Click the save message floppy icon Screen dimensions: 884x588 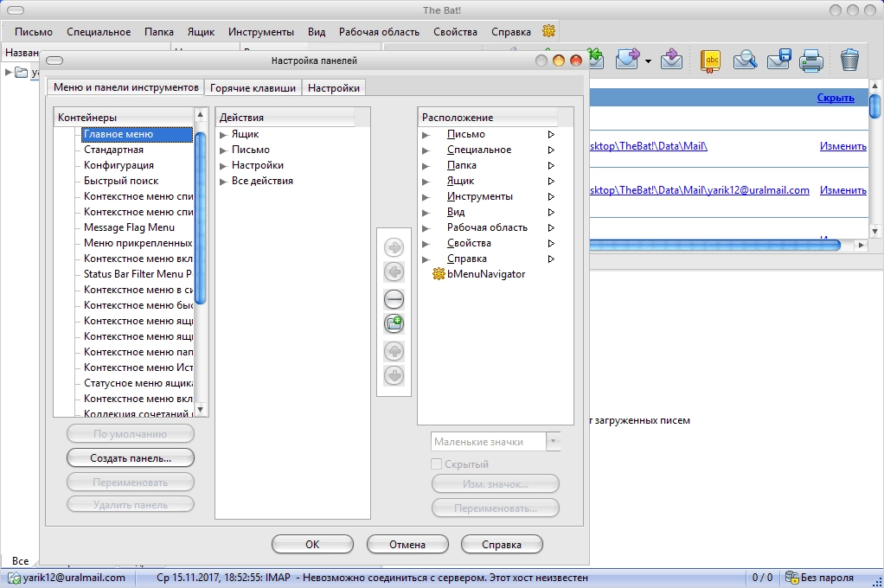tap(779, 59)
